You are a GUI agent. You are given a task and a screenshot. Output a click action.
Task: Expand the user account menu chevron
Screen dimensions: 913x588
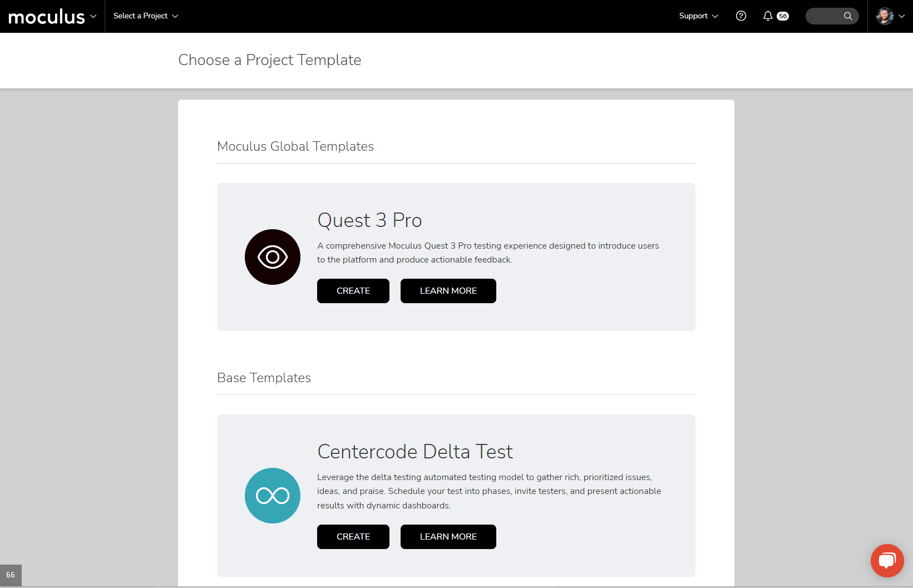pyautogui.click(x=902, y=16)
